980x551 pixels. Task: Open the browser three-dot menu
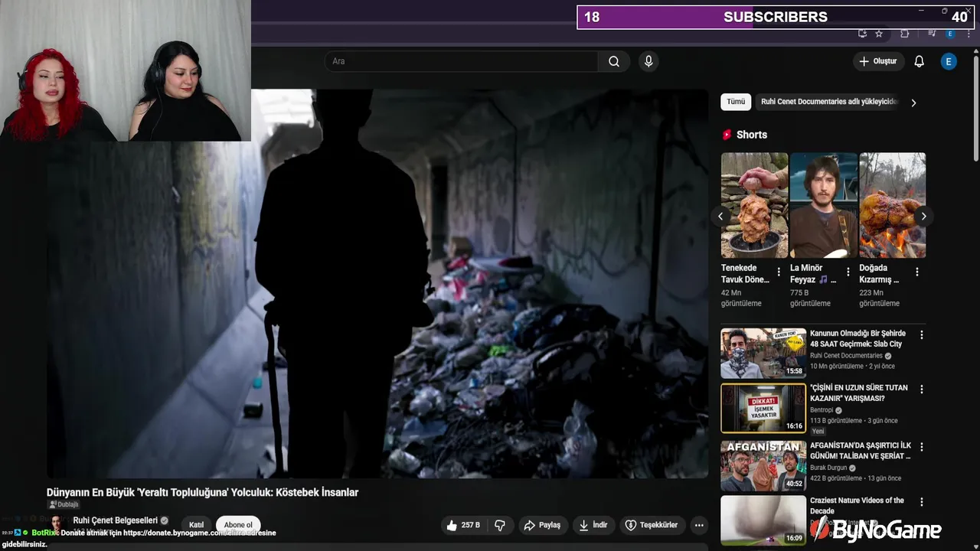tap(969, 34)
